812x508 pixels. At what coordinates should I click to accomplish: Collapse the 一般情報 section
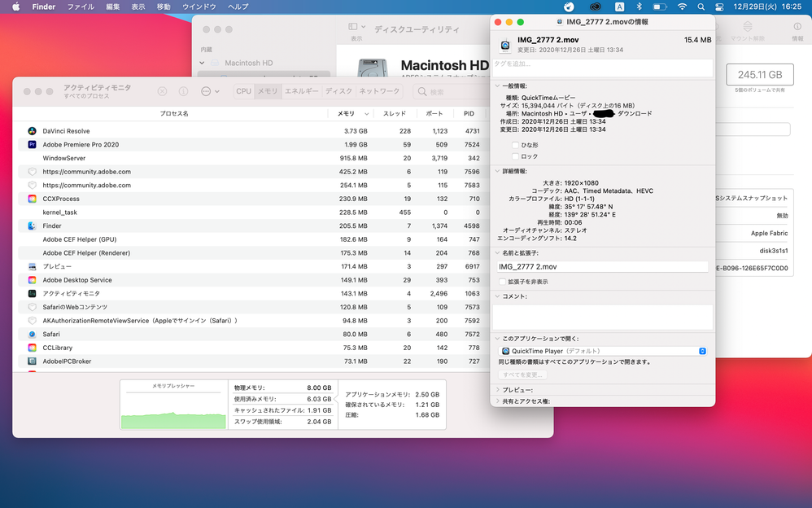497,86
